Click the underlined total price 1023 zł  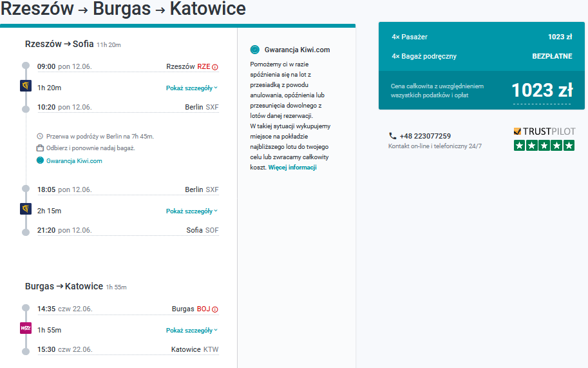[542, 90]
